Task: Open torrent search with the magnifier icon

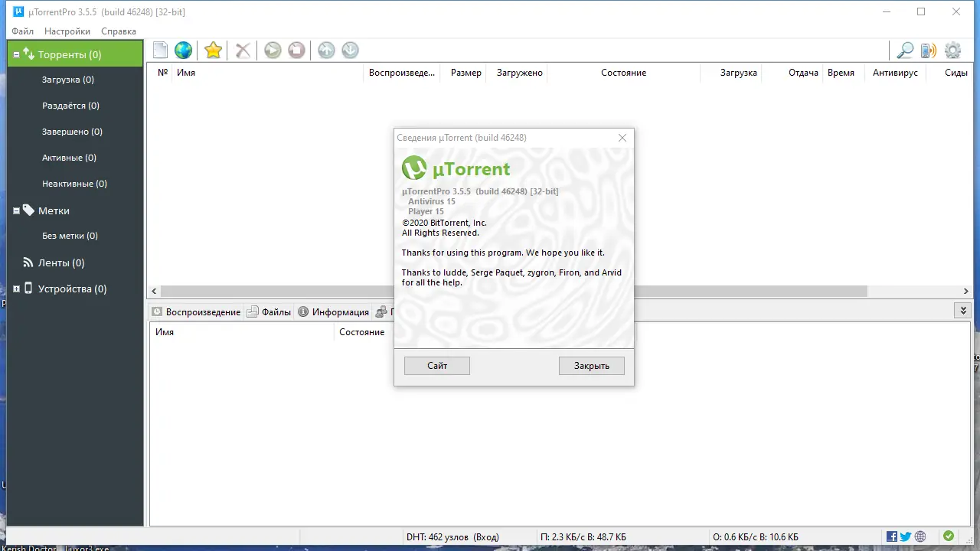Action: 905,50
